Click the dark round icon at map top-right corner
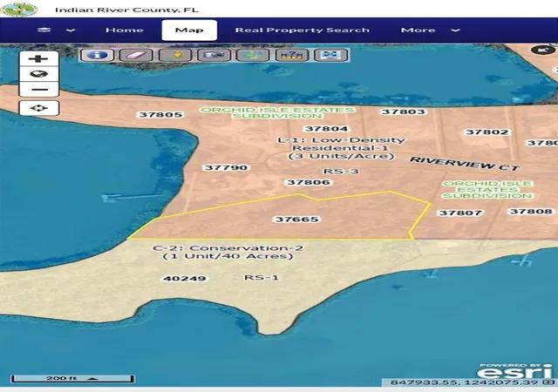The width and height of the screenshot is (558, 392). coord(543,50)
